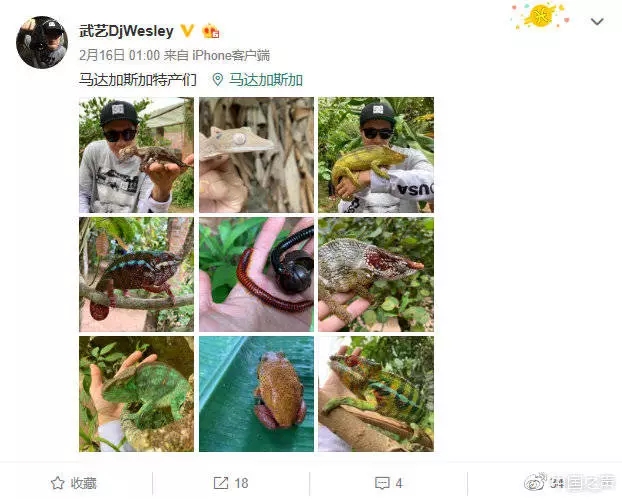622x499 pixels.
Task: Open the green chameleon in hand photo
Action: click(x=136, y=394)
